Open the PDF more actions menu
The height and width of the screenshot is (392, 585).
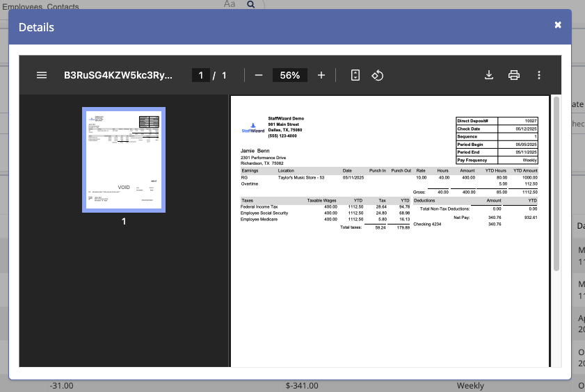[x=539, y=75]
